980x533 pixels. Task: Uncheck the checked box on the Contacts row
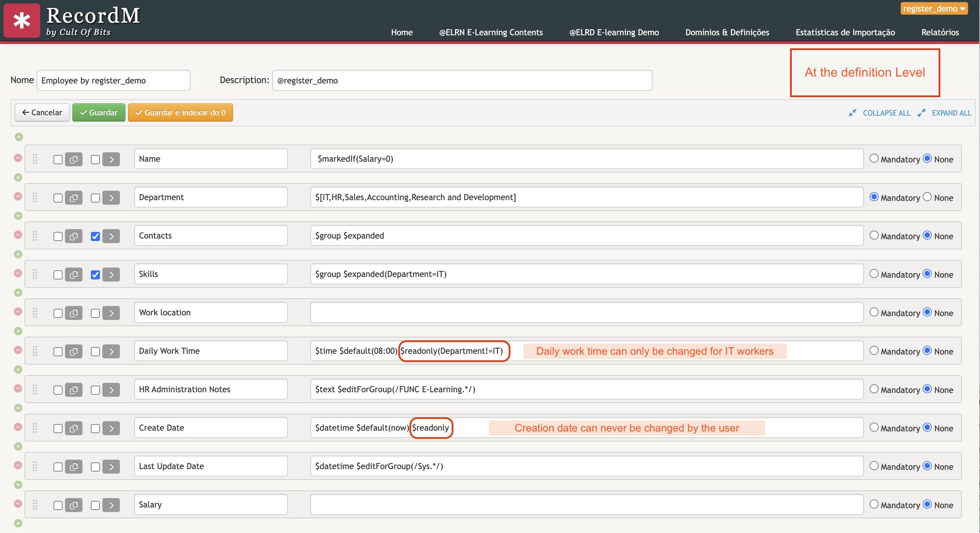tap(95, 236)
